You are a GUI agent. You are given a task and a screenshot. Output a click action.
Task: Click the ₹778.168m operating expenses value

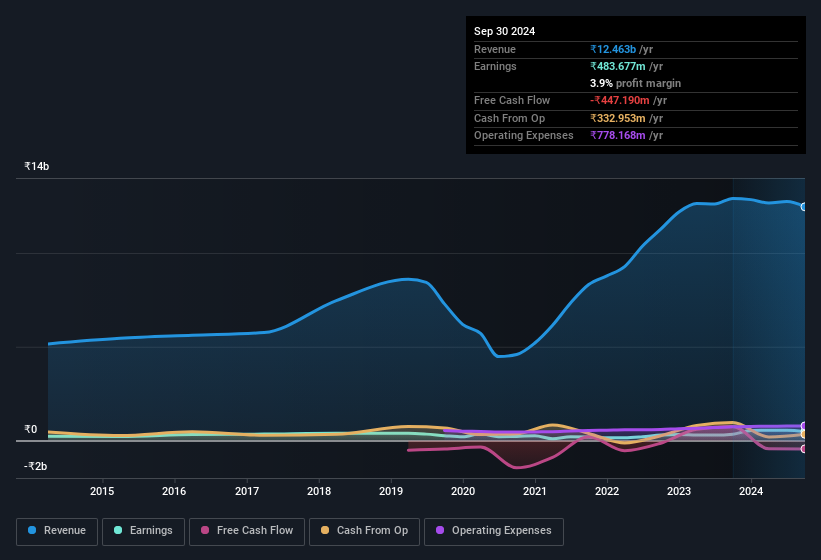click(617, 135)
